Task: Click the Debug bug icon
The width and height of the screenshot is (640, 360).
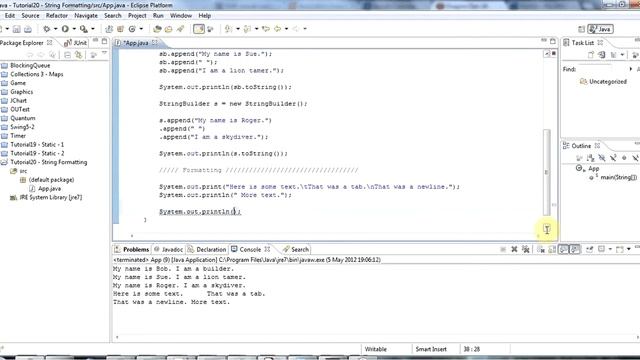Action: tap(47, 29)
